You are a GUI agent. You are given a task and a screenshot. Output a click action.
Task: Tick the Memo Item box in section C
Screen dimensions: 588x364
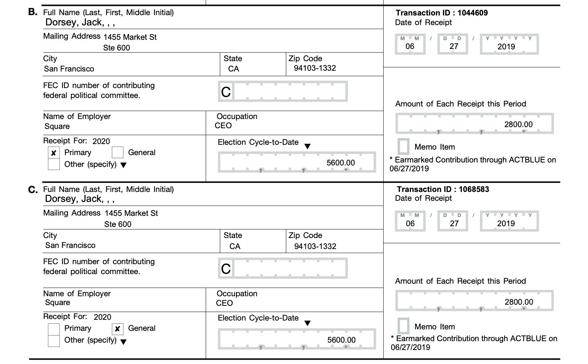(x=403, y=326)
